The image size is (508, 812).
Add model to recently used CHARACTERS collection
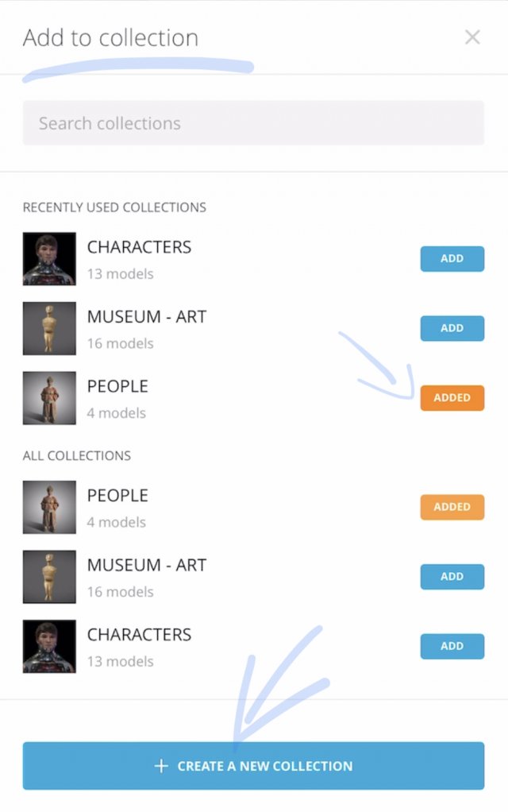click(x=452, y=258)
